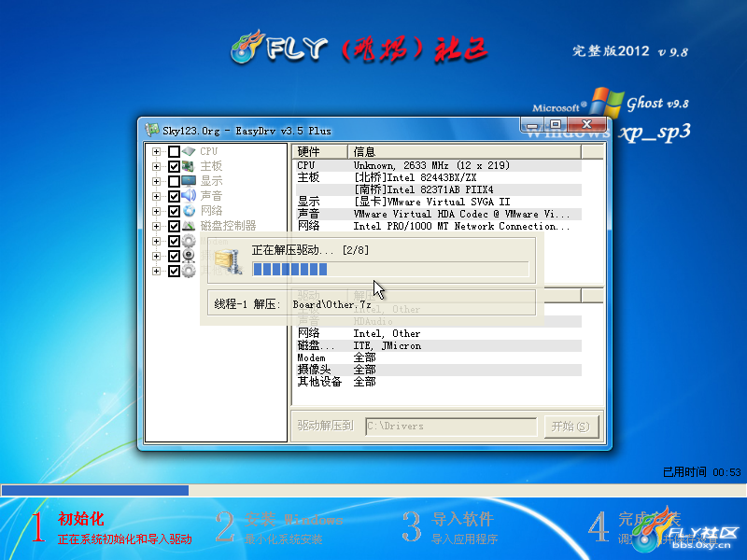The width and height of the screenshot is (747, 560).
Task: Enable the 显示 checkbox
Action: coord(174,181)
